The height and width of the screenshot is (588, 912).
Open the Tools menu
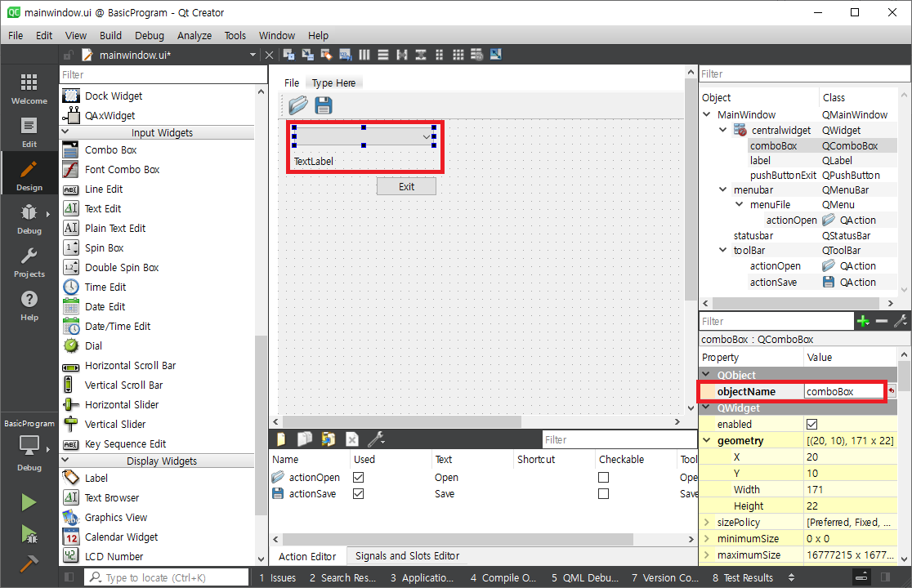(x=235, y=35)
